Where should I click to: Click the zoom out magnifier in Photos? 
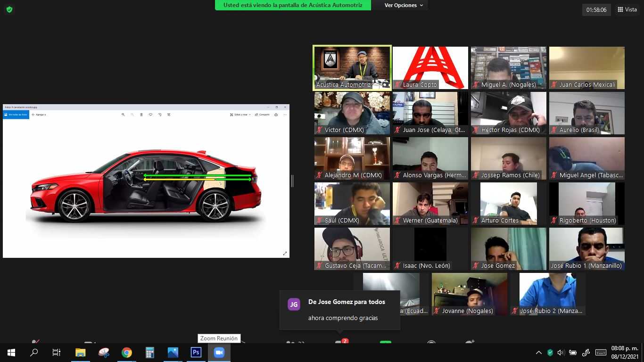coord(132,115)
